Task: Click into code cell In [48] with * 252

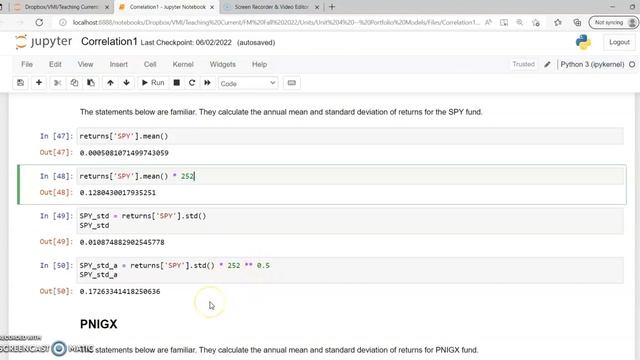Action: pyautogui.click(x=350, y=176)
